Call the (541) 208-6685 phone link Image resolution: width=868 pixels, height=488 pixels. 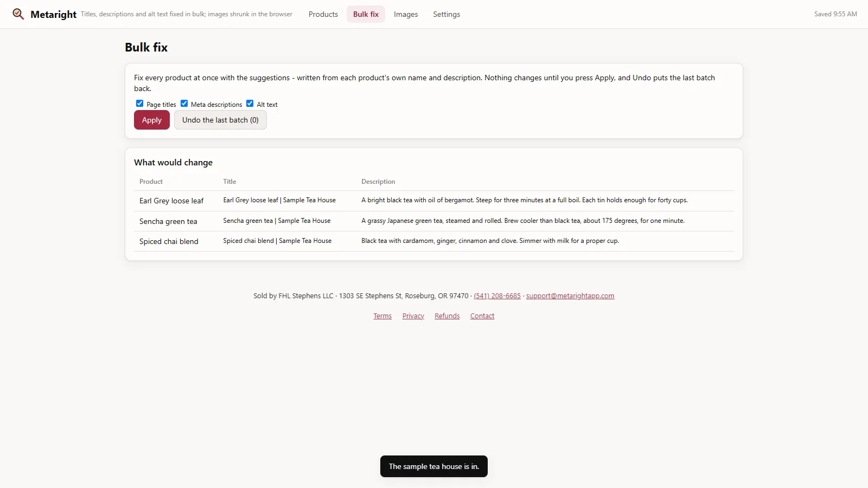click(497, 296)
